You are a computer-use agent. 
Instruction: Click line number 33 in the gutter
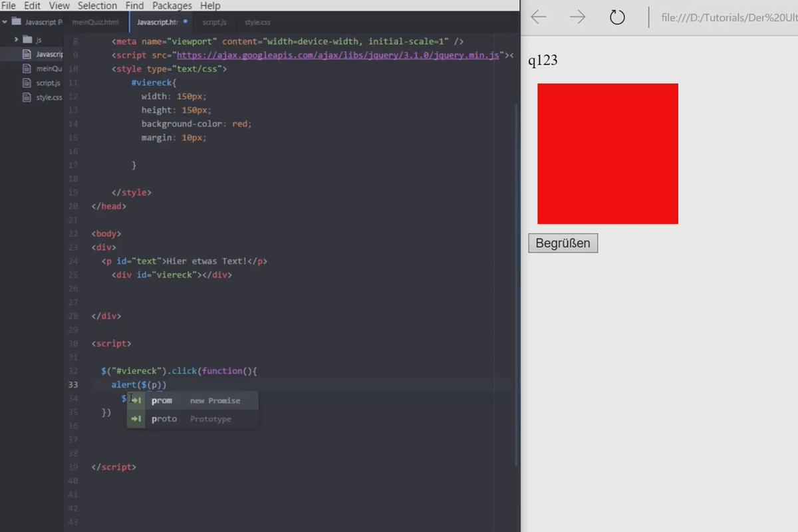click(x=73, y=385)
